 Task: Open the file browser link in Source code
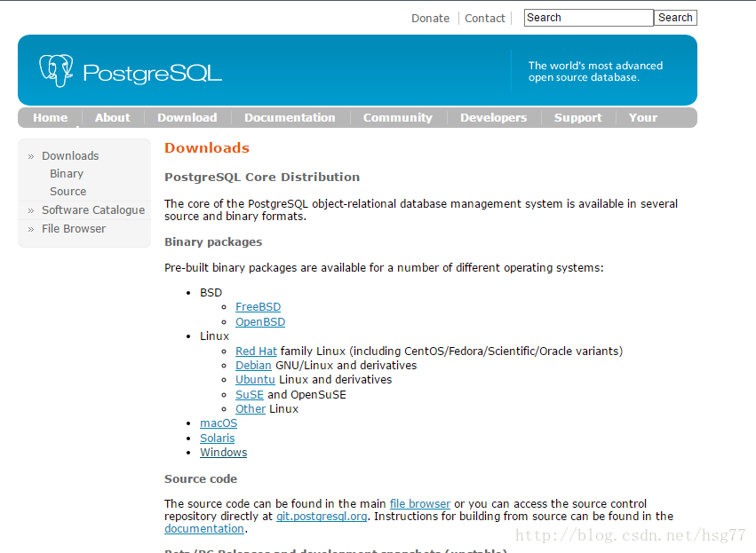pos(420,503)
